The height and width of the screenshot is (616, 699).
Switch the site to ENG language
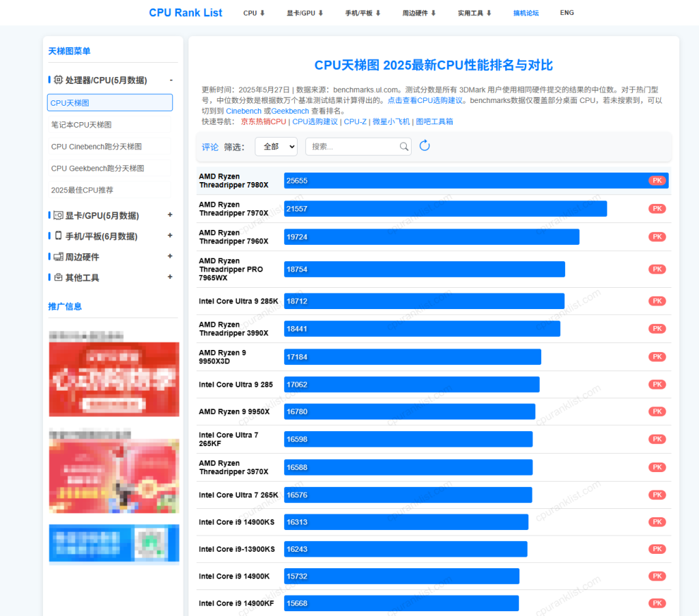click(567, 13)
